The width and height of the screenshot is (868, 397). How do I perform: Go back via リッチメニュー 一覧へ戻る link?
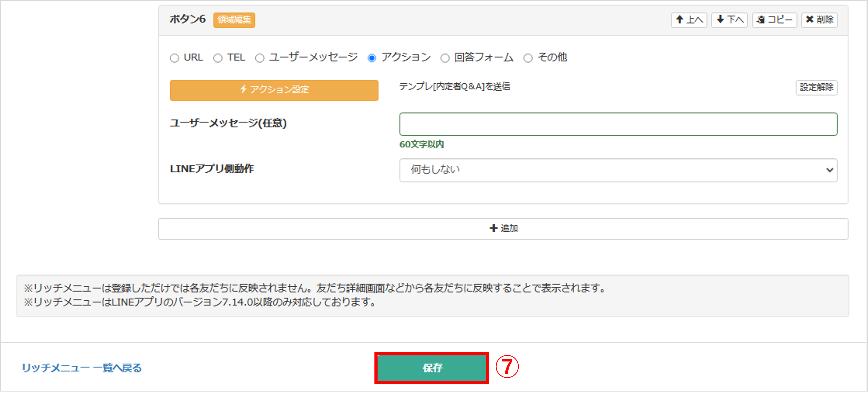point(82,368)
